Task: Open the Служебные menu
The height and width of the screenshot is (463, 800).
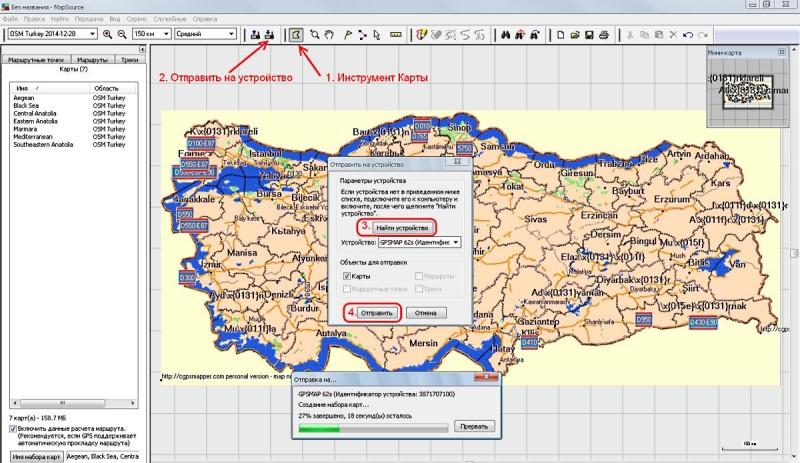Action: click(170, 19)
